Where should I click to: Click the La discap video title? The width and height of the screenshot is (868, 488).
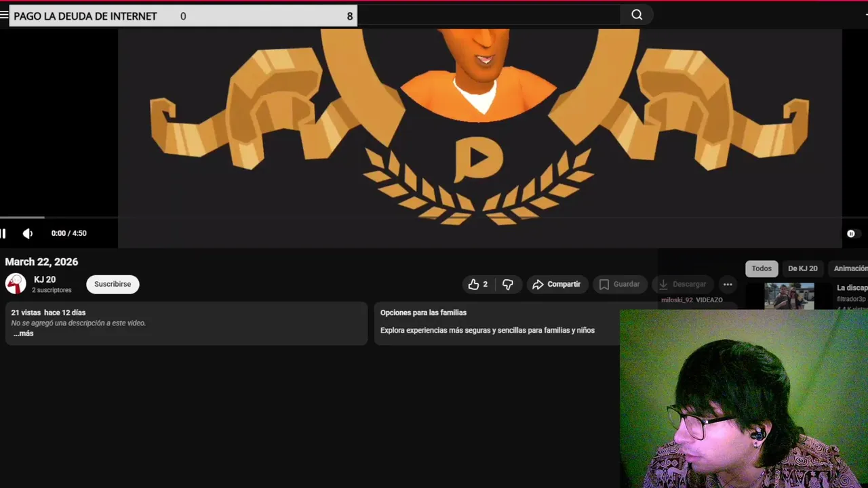[x=852, y=288]
